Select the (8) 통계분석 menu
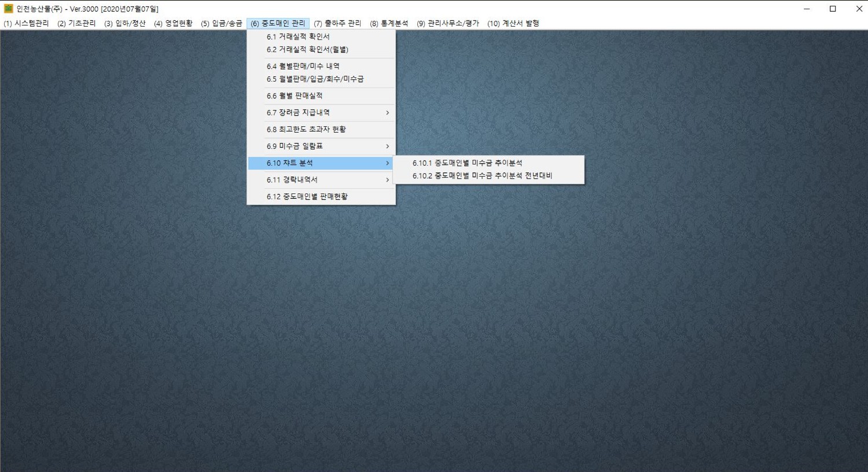This screenshot has height=472, width=868. click(389, 23)
